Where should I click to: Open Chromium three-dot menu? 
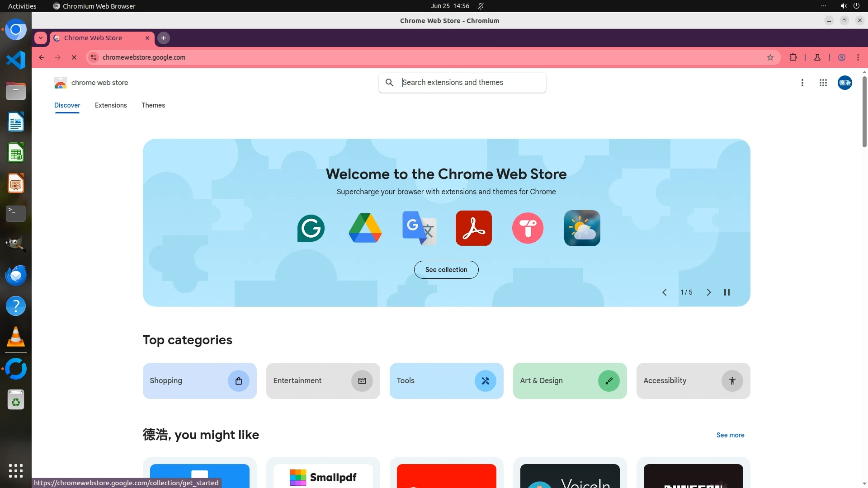858,57
